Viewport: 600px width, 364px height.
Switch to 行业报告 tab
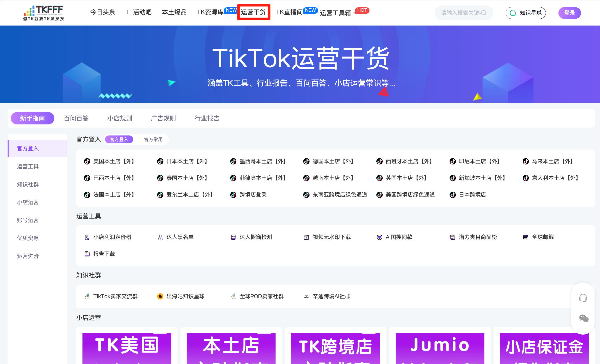[207, 118]
